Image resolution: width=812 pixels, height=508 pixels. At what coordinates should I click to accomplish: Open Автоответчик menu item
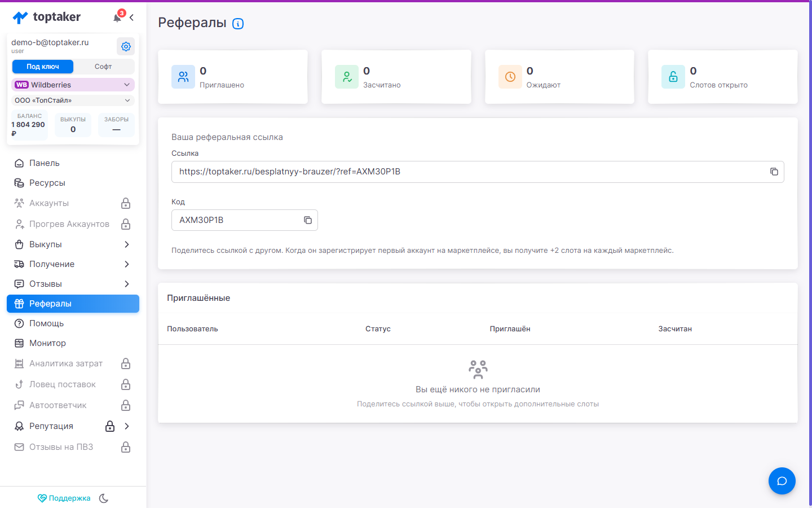pyautogui.click(x=73, y=405)
